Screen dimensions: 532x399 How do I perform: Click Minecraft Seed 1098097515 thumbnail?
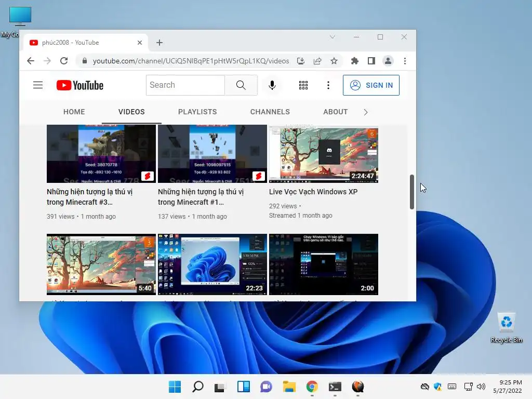[x=212, y=154]
